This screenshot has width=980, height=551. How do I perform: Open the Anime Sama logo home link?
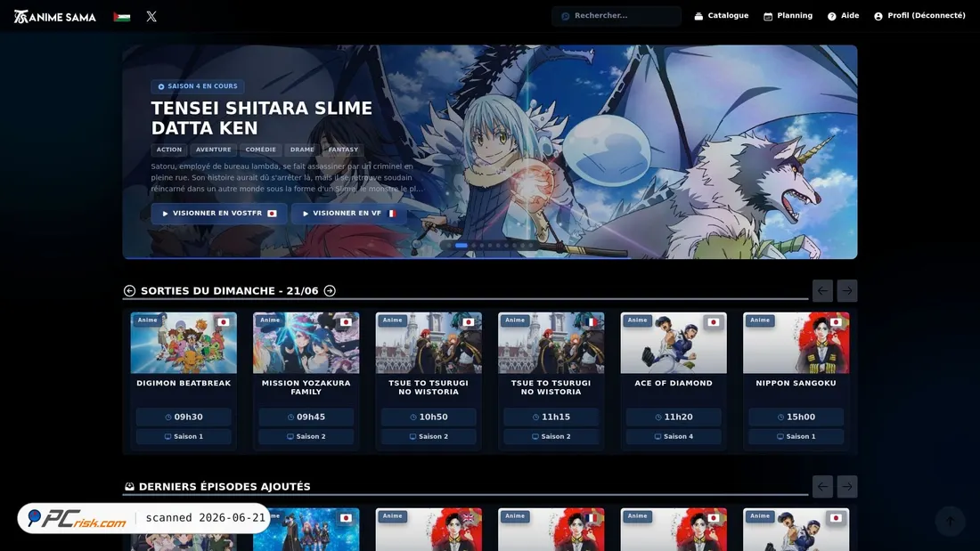pos(55,17)
